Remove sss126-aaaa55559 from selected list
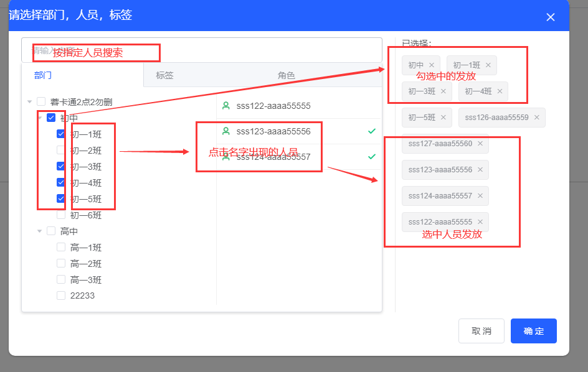 (x=536, y=118)
